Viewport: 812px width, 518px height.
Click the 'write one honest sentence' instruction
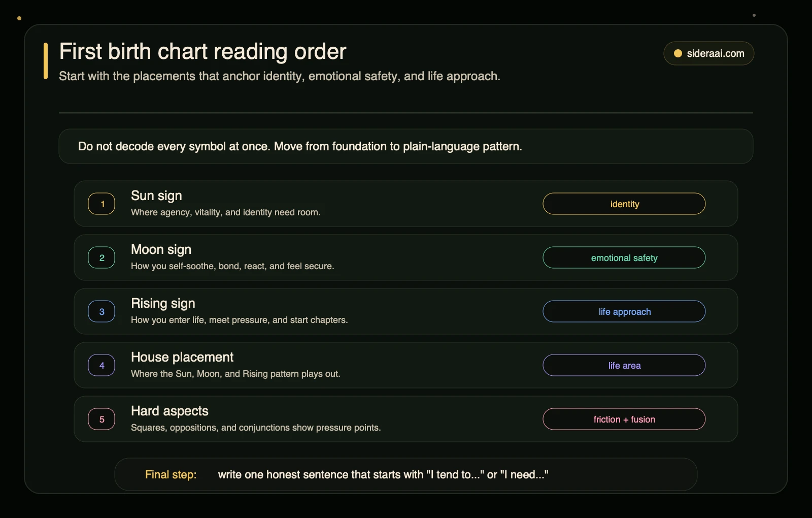[383, 474]
